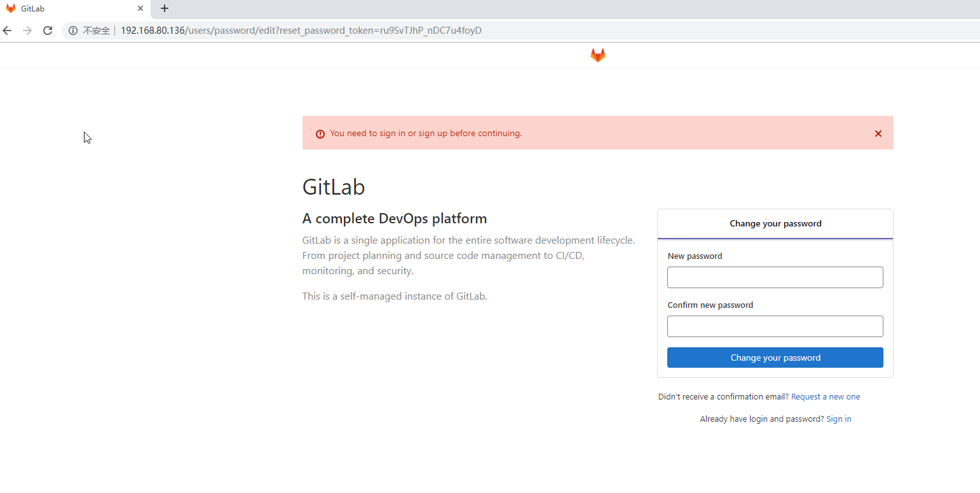Click the browser back arrow

click(x=8, y=31)
